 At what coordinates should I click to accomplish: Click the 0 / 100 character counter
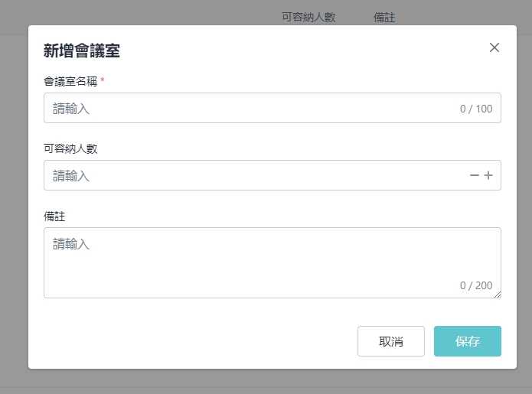[476, 109]
